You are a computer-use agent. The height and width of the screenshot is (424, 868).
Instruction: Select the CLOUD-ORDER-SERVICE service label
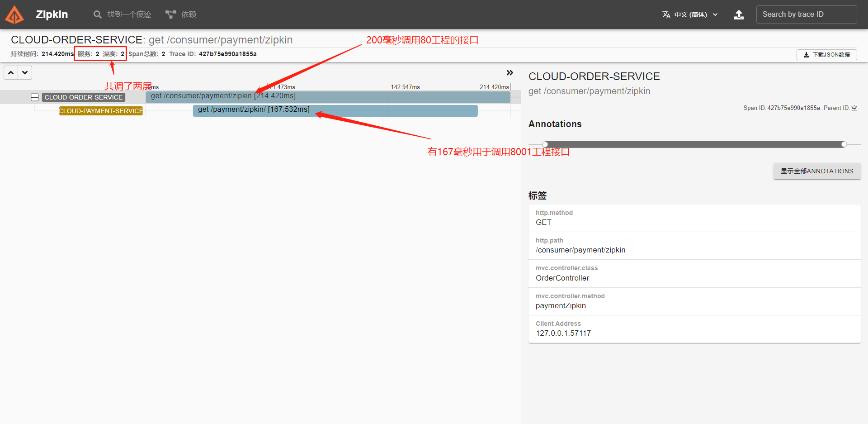coord(84,97)
